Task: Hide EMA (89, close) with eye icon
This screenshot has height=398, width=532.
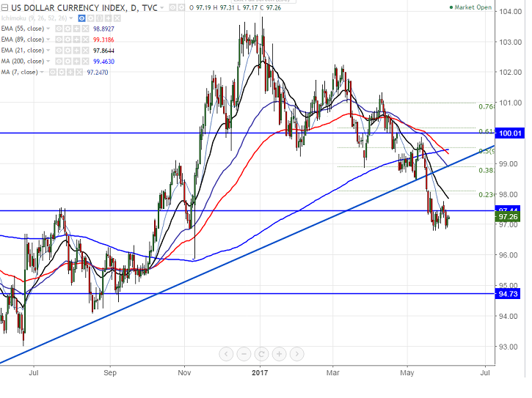Action: (59, 40)
